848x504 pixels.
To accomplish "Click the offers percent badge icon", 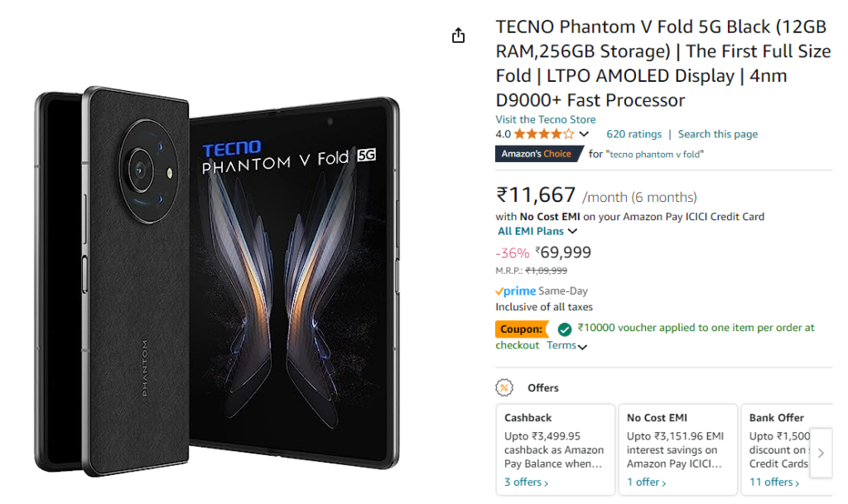I will click(503, 387).
